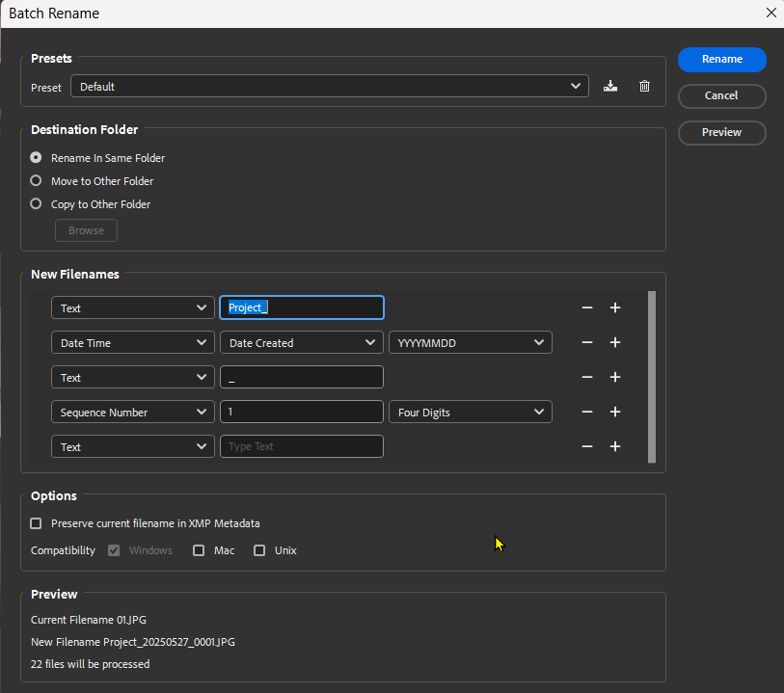
Task: Enable Mac compatibility
Action: click(x=199, y=550)
